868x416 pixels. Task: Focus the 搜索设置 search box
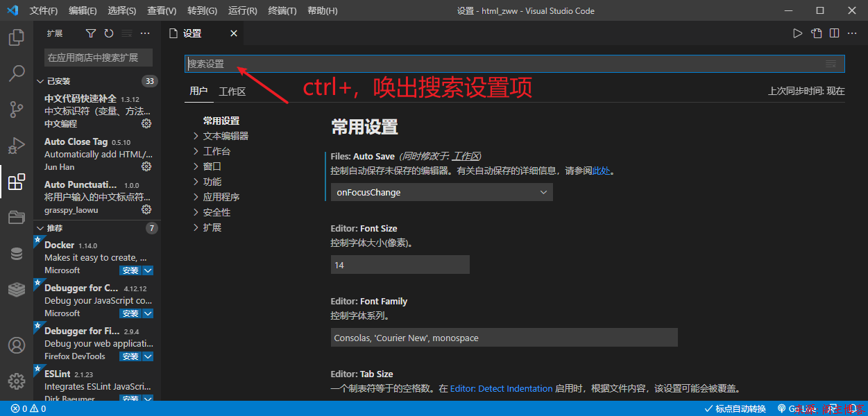[x=514, y=64]
